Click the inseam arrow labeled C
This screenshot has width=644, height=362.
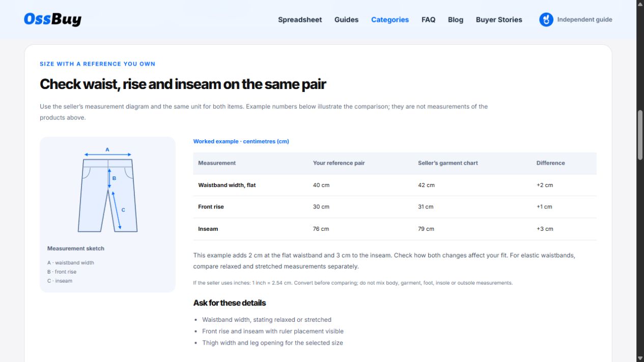tap(116, 210)
